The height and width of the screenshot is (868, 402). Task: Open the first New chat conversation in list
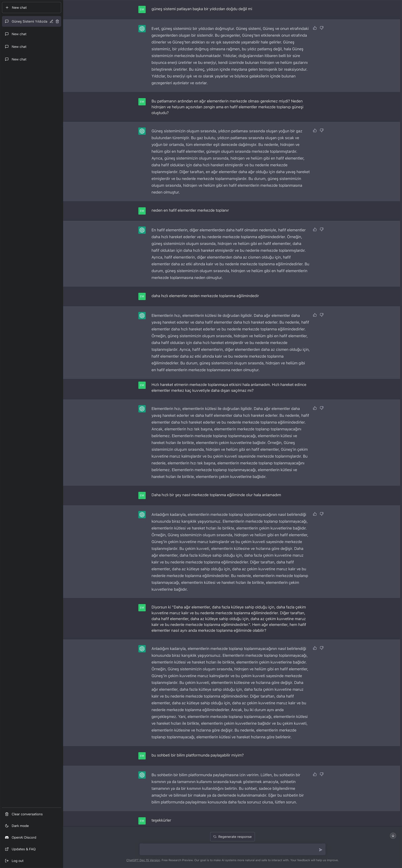31,34
